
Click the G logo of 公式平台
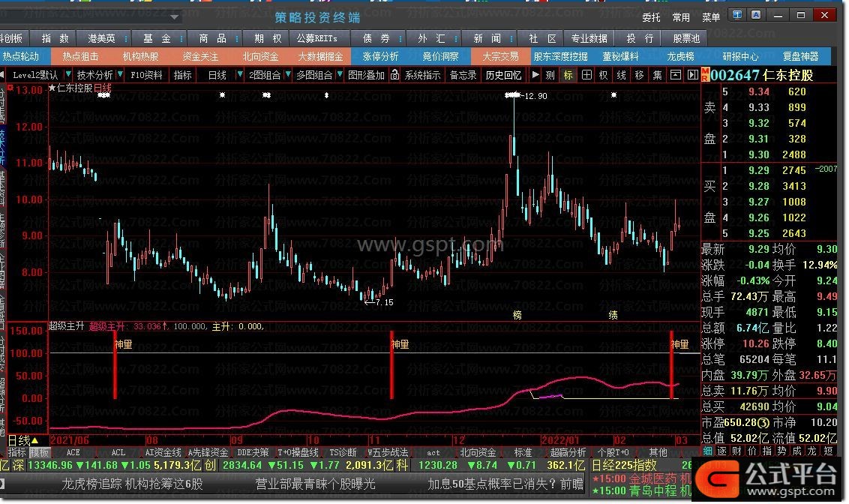click(x=718, y=478)
